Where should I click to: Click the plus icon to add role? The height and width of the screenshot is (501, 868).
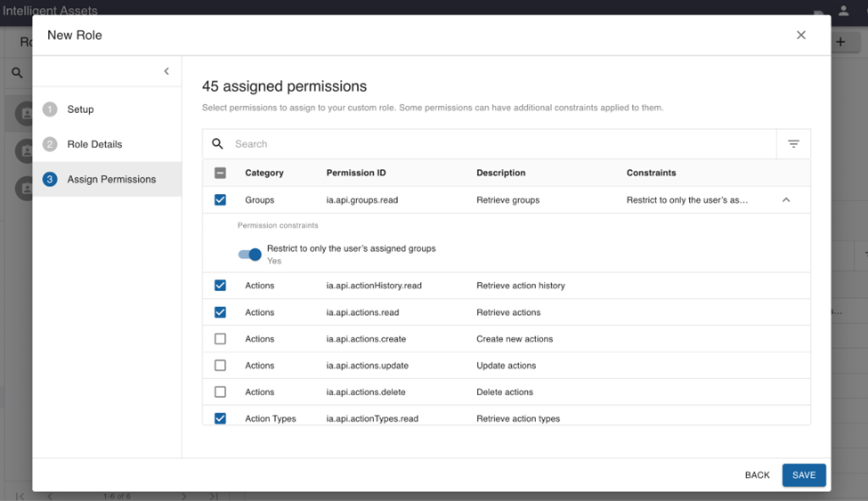[x=840, y=42]
